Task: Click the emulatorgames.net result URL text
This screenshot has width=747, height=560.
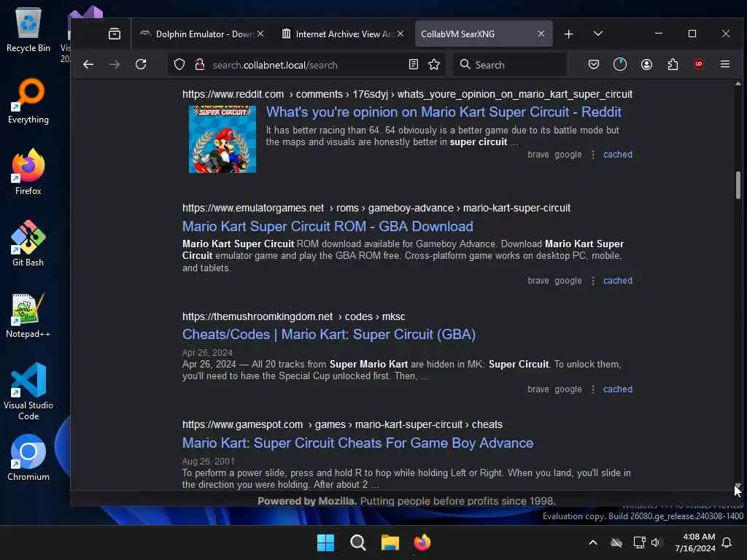Action: click(x=376, y=208)
